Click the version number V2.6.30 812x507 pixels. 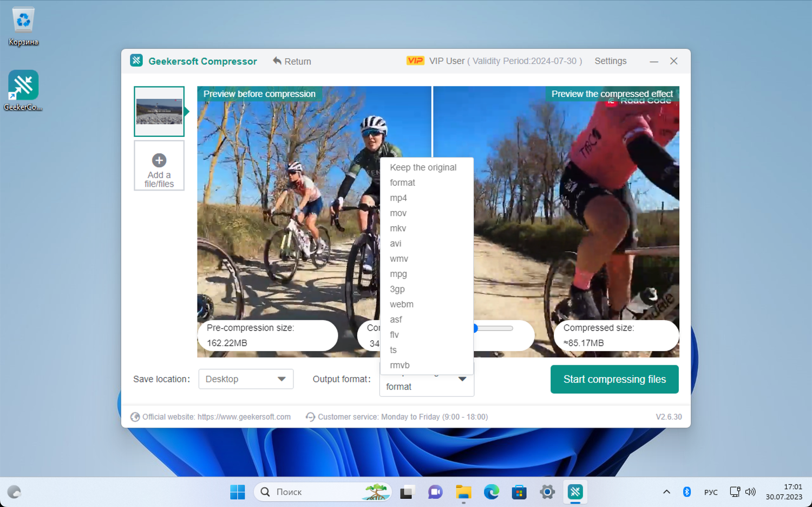669,417
